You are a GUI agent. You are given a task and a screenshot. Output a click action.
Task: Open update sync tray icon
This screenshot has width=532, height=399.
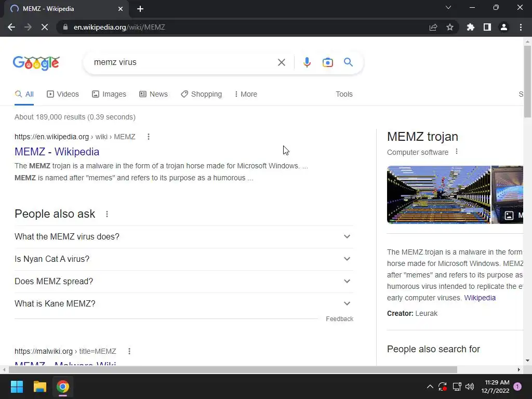tap(443, 387)
